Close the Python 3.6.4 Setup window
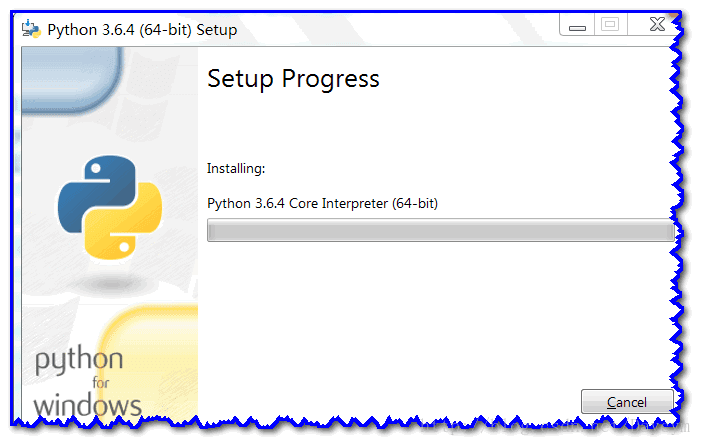The image size is (701, 446). tap(653, 26)
